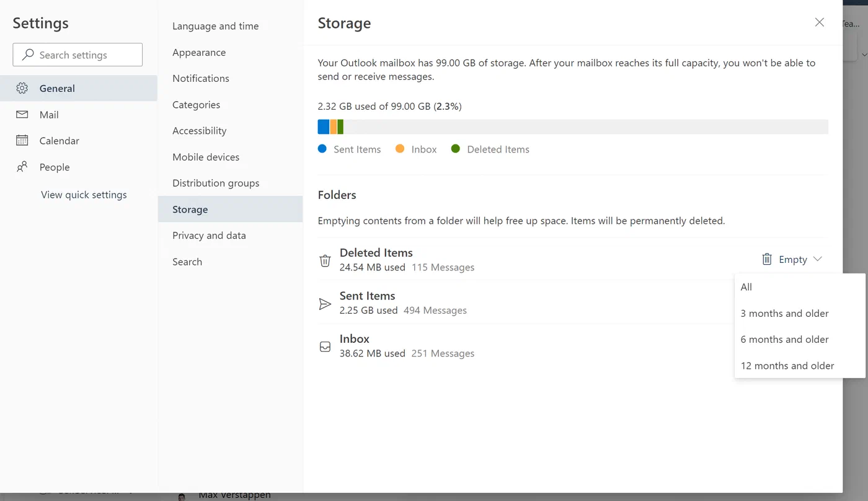Image resolution: width=868 pixels, height=501 pixels.
Task: Click "38.62 MB used" text
Action: pyautogui.click(x=373, y=353)
